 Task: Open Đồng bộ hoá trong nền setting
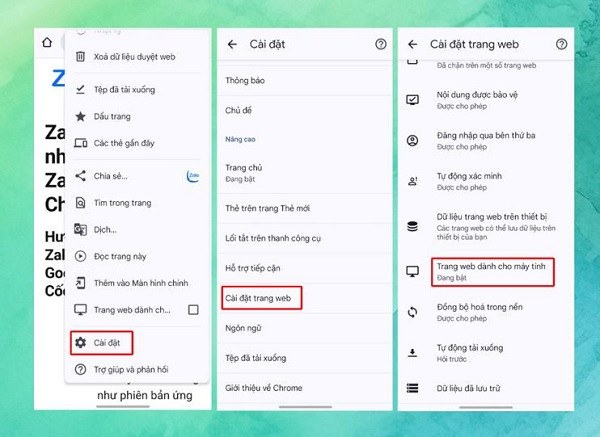486,312
